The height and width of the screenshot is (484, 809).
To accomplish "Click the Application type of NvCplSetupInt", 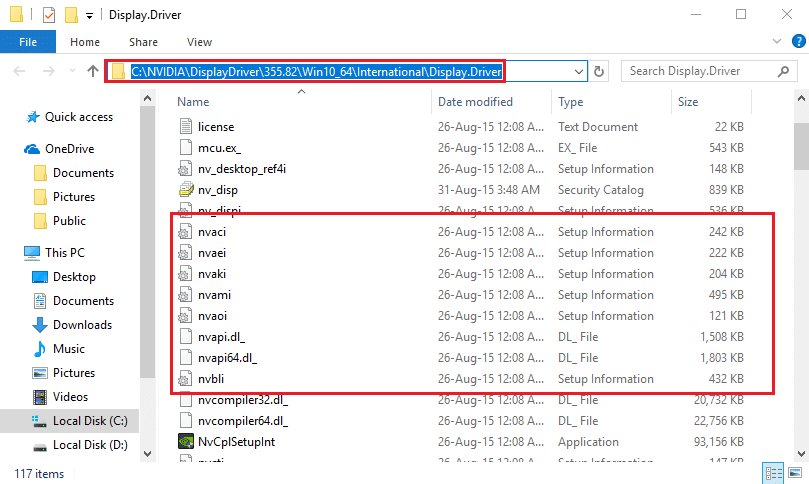I will click(x=588, y=442).
